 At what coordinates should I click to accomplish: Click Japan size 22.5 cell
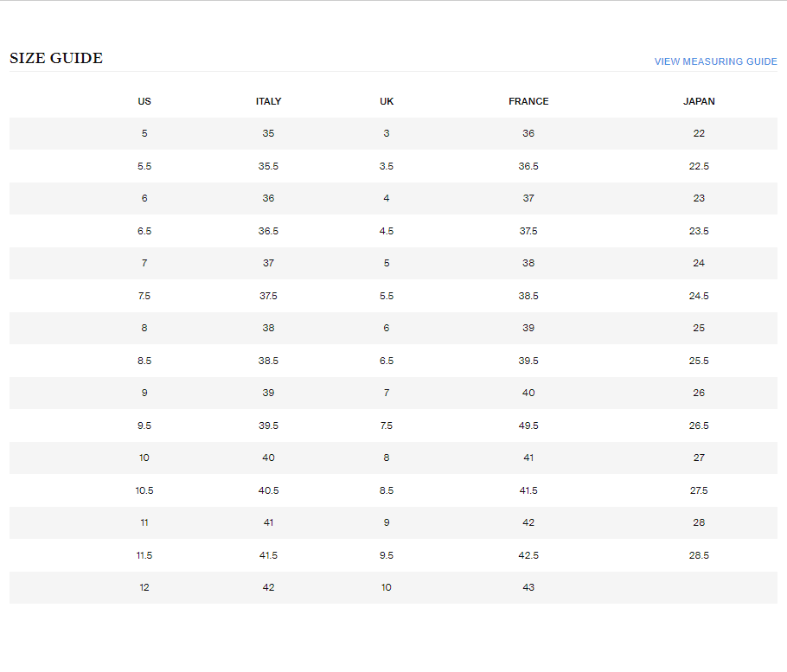tap(699, 166)
